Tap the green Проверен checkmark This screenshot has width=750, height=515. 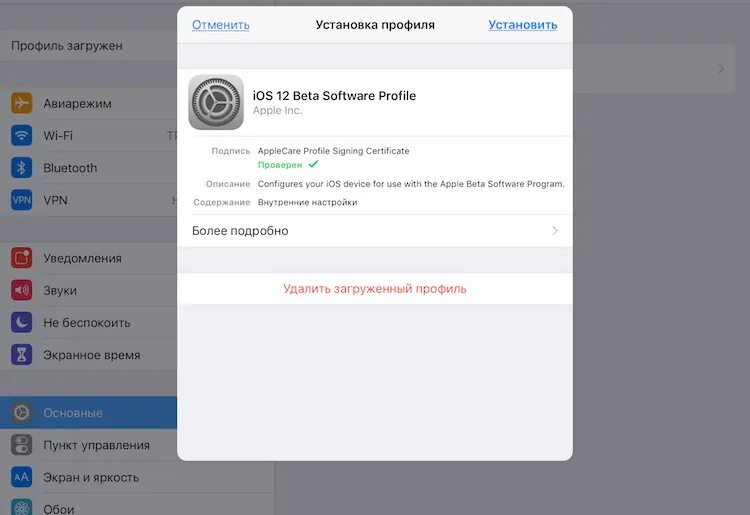coord(313,164)
